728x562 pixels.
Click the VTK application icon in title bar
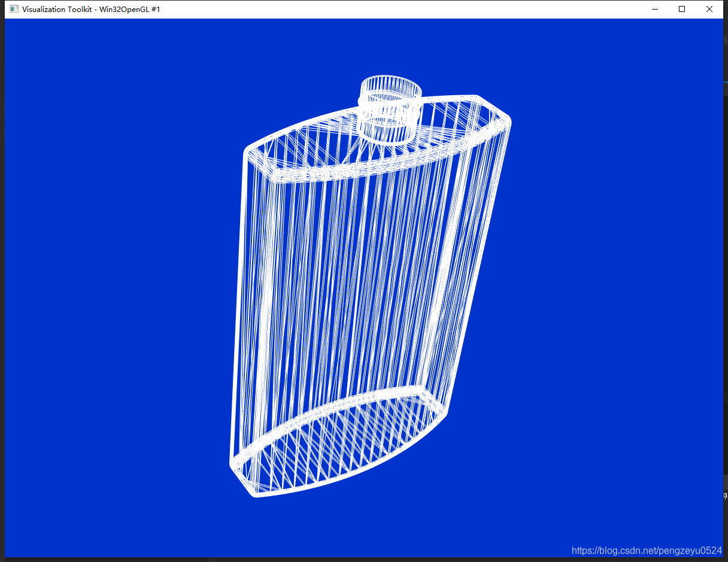[x=13, y=9]
